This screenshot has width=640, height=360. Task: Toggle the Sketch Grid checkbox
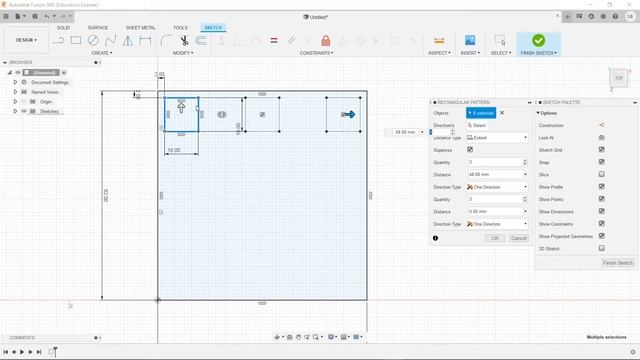point(602,150)
